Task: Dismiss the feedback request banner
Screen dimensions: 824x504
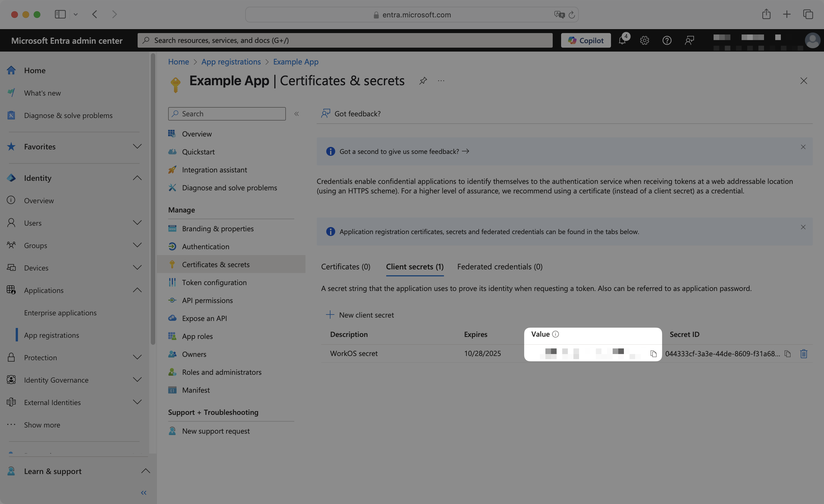Action: point(803,147)
